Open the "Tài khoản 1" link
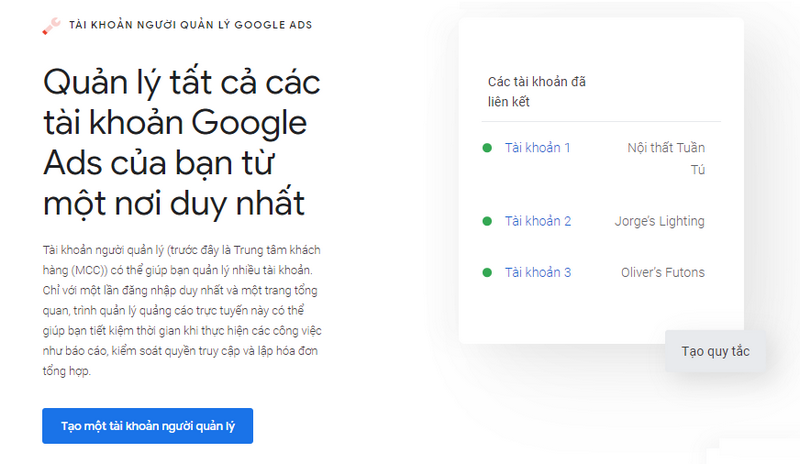This screenshot has width=800, height=464. [x=537, y=148]
